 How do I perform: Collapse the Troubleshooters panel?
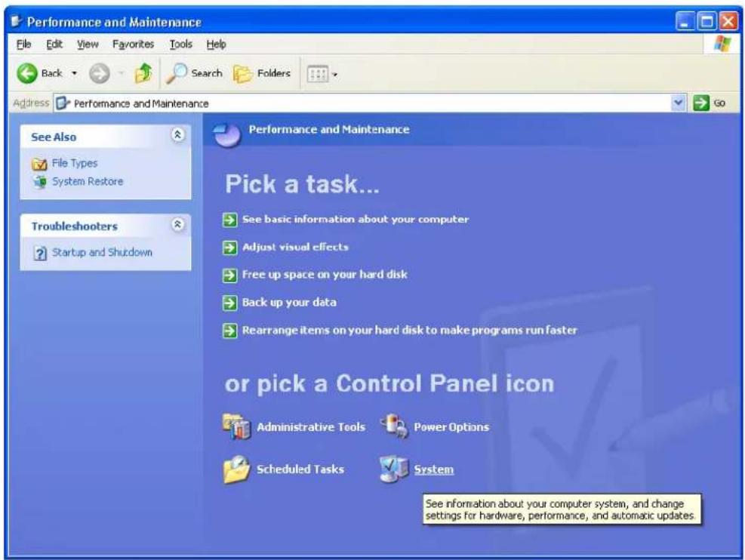coord(177,224)
